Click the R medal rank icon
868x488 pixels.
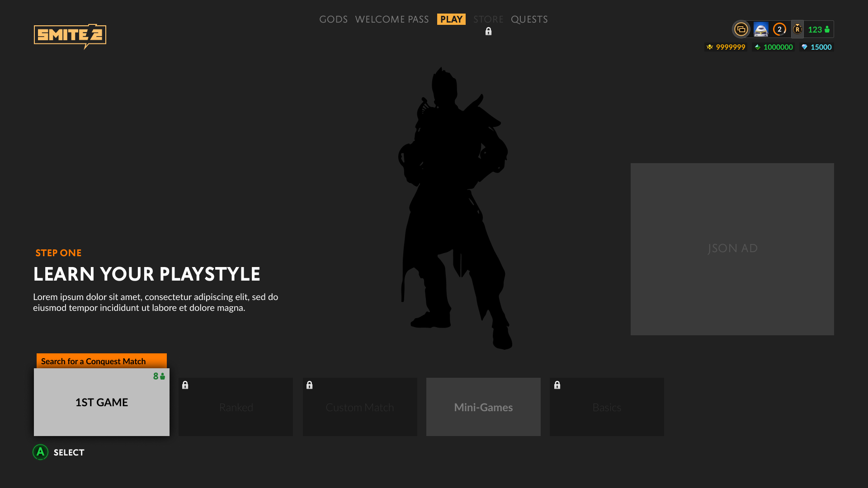tap(797, 29)
